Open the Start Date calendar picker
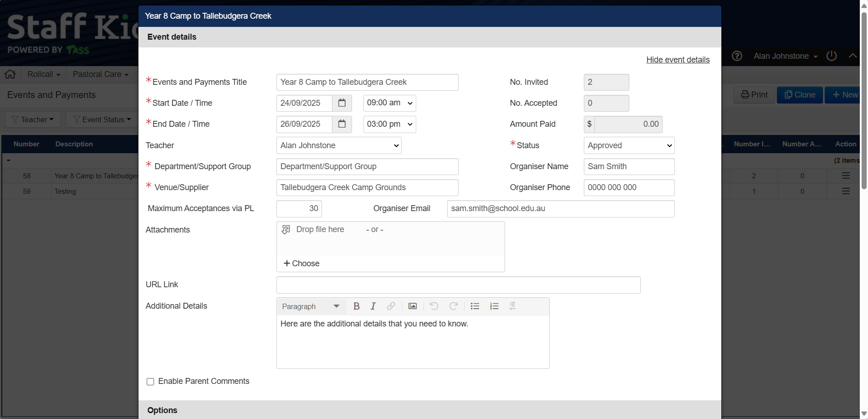The image size is (868, 419). (342, 103)
